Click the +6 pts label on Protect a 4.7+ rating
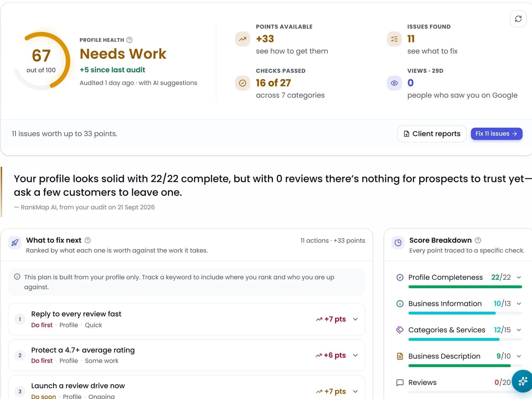The height and width of the screenshot is (399, 532). [331, 355]
